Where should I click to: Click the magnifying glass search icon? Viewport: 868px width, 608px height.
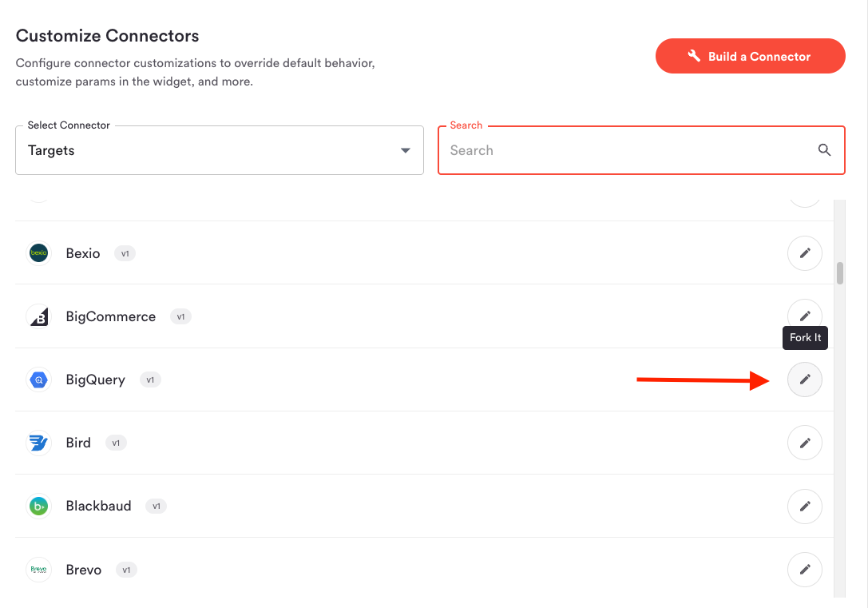point(824,150)
